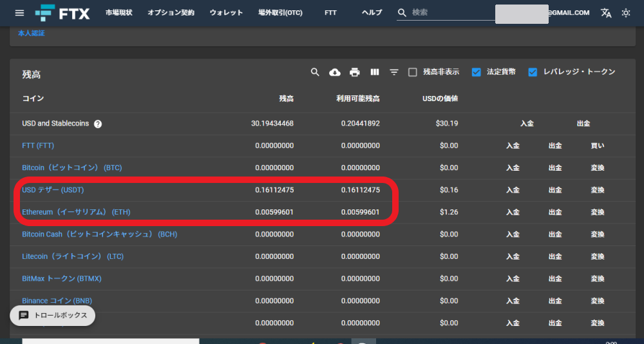Open the 本人認証 link

(31, 33)
